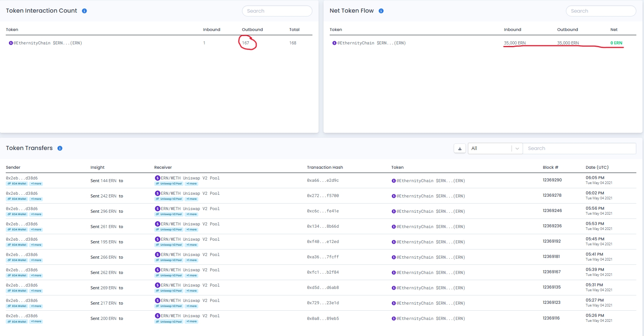Click the Net Token Flow info icon
Viewport: 644px width, 336px height.
pos(381,11)
